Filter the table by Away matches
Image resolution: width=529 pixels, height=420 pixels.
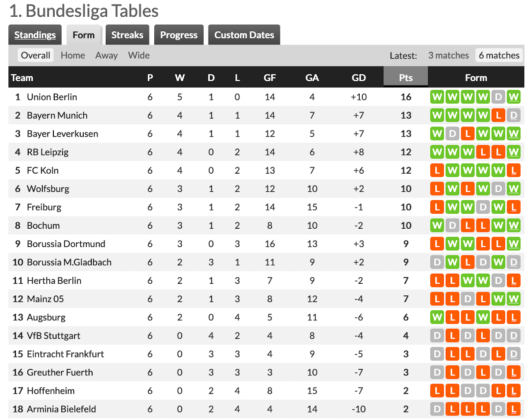click(x=106, y=55)
